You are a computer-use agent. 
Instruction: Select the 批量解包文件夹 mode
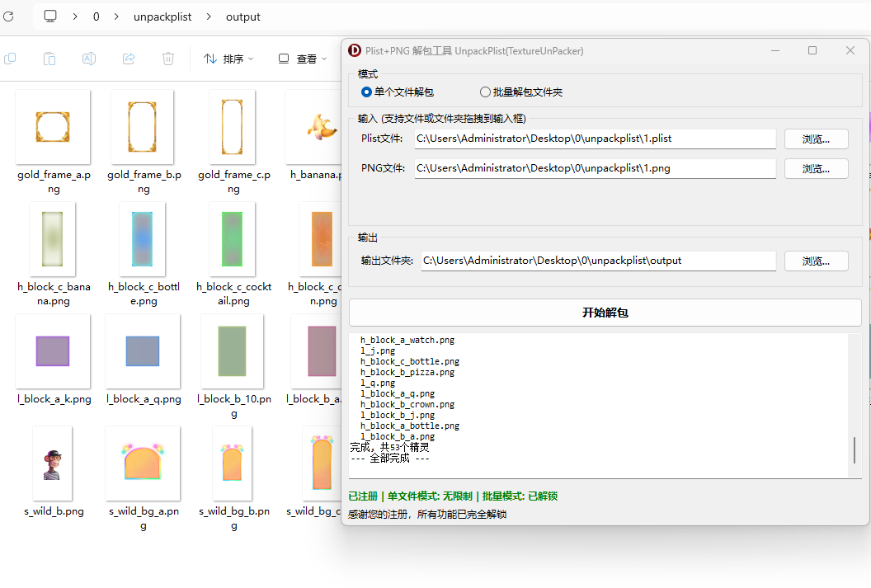(485, 92)
